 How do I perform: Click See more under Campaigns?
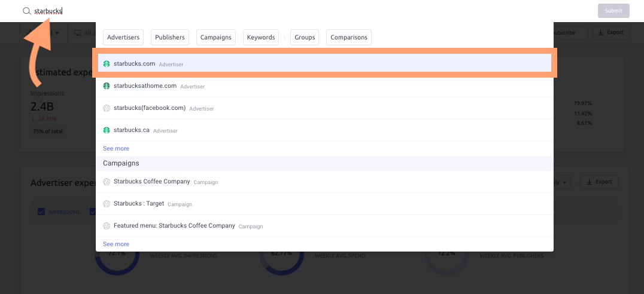tap(116, 244)
